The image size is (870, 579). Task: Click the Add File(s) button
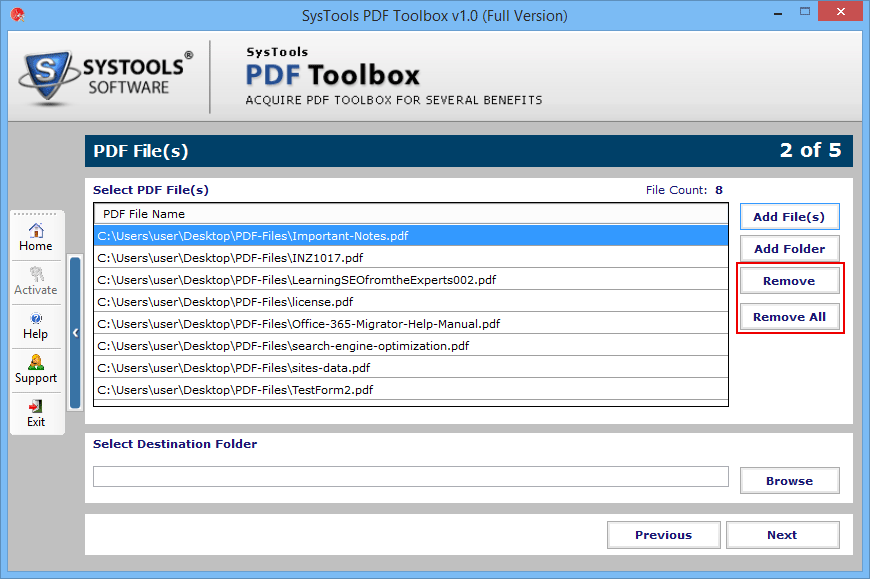click(789, 217)
